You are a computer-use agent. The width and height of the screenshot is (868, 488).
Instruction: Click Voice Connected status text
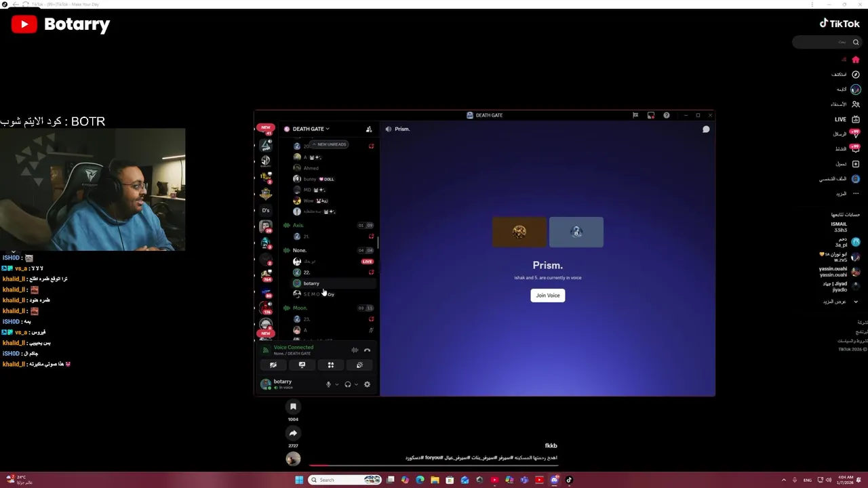294,347
